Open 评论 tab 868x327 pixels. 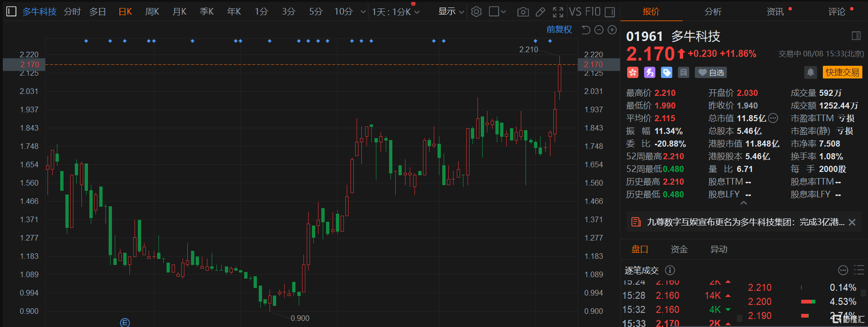837,11
